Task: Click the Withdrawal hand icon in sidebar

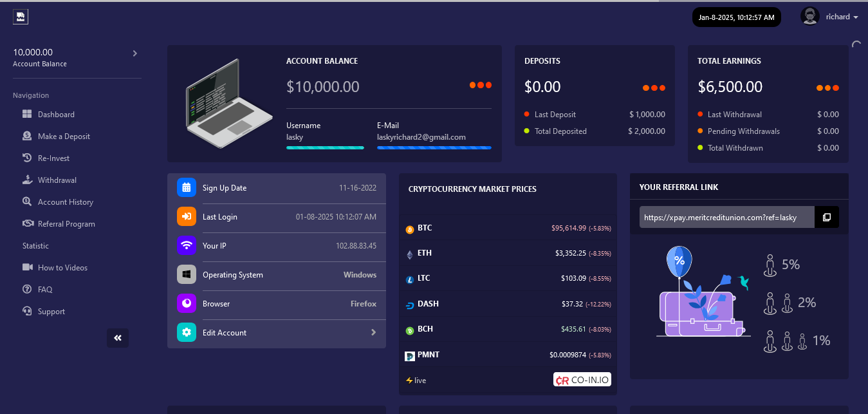Action: coord(27,180)
